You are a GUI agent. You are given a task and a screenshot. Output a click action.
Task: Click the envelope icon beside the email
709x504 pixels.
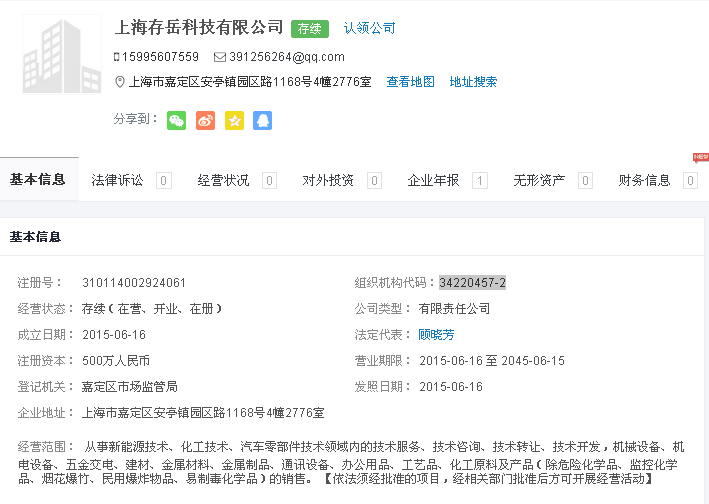tap(220, 57)
